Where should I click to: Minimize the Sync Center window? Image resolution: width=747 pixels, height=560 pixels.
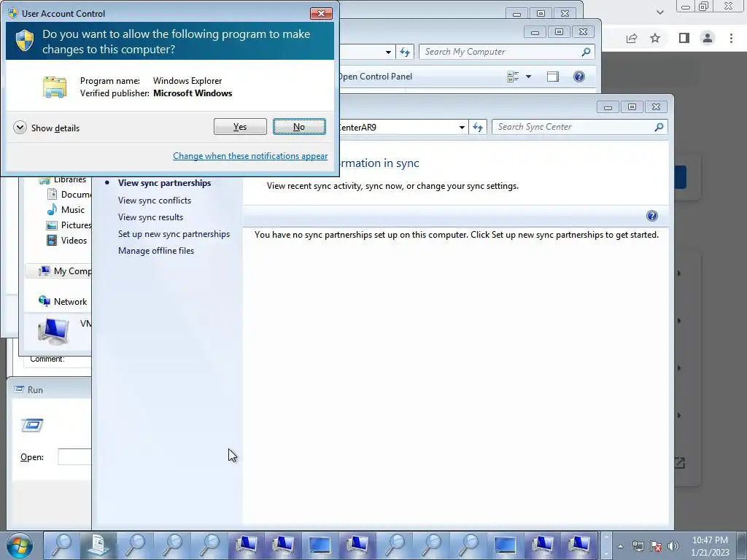click(x=608, y=106)
